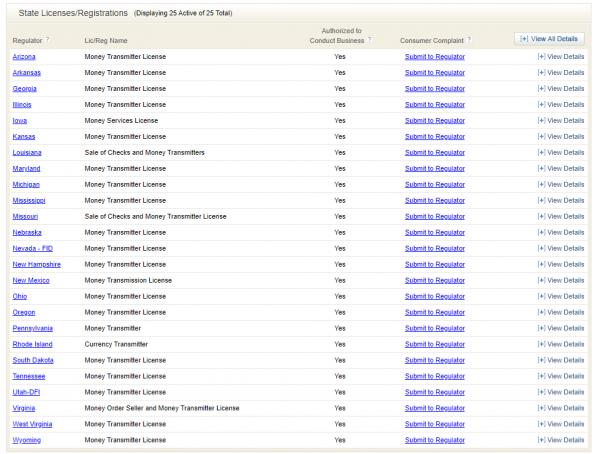600x454 pixels.
Task: Open the Nevada - FID regulator link
Action: coord(33,248)
